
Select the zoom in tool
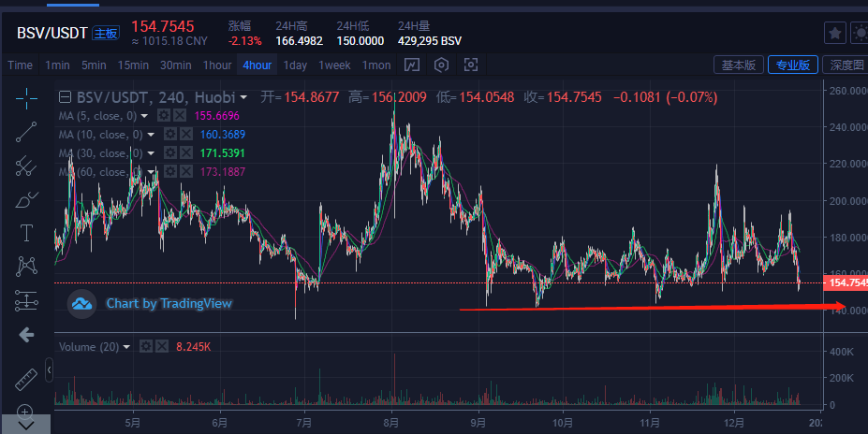(24, 411)
